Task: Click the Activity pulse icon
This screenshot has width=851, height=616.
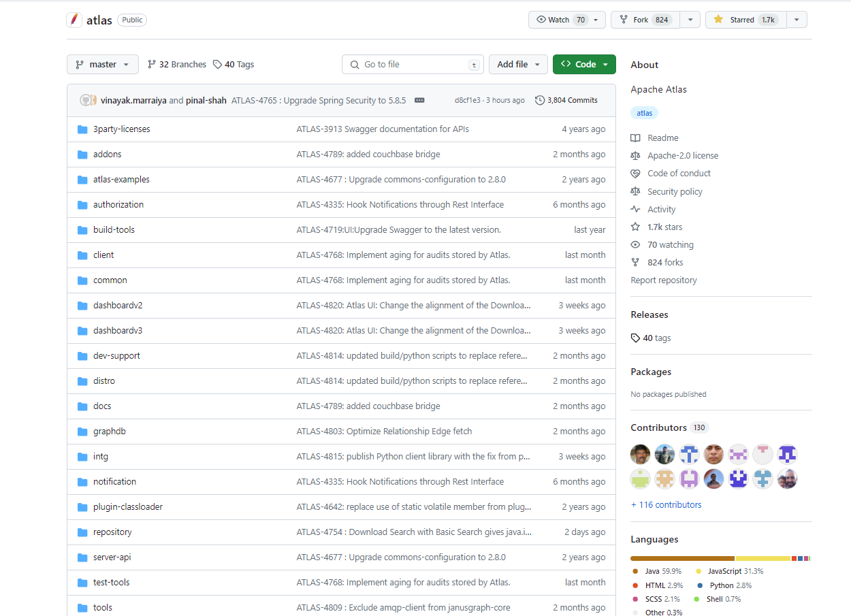Action: tap(635, 209)
